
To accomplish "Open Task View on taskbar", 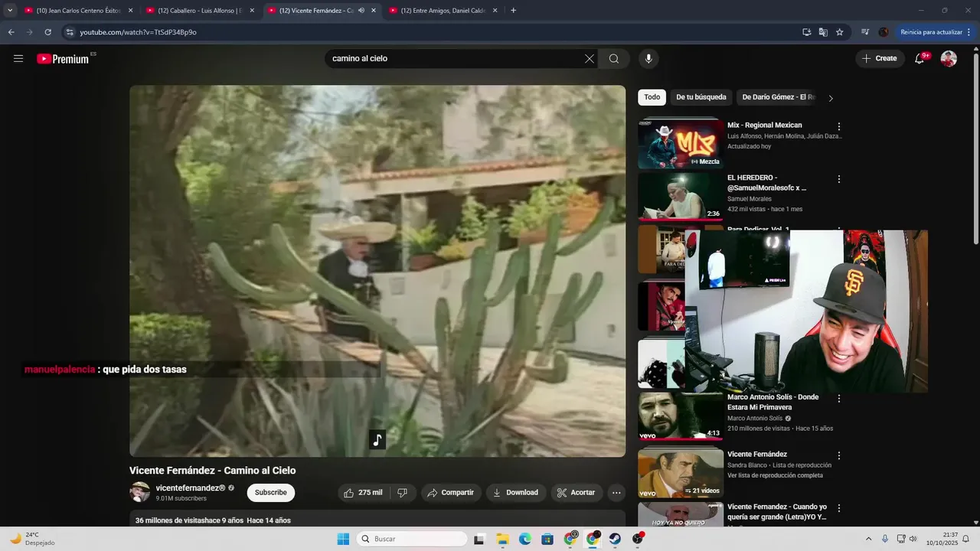I will [479, 539].
